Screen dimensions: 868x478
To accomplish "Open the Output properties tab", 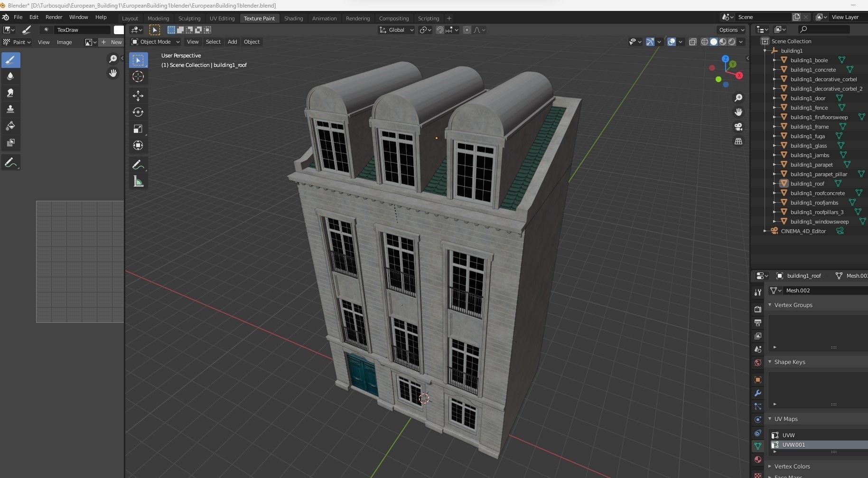I will [x=758, y=323].
